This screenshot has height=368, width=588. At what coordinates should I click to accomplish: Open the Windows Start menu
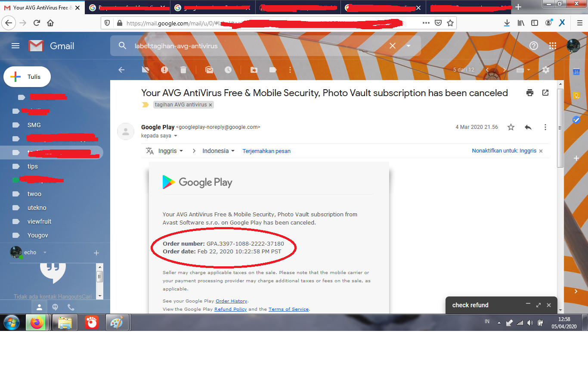(12, 322)
